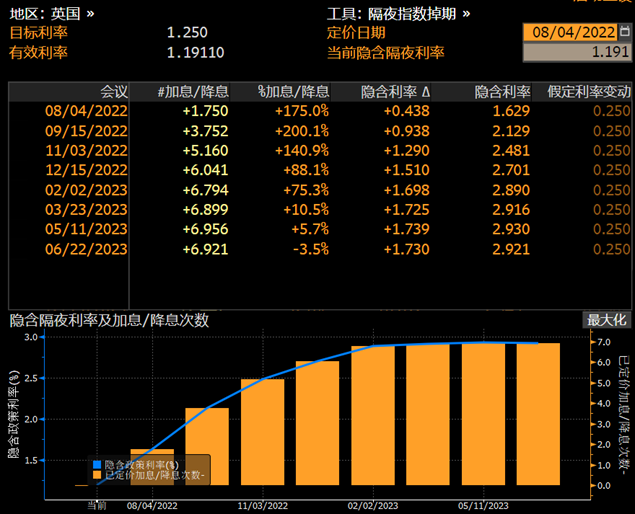Maximize the chart with the 最大化 button
The height and width of the screenshot is (514, 635).
(607, 320)
